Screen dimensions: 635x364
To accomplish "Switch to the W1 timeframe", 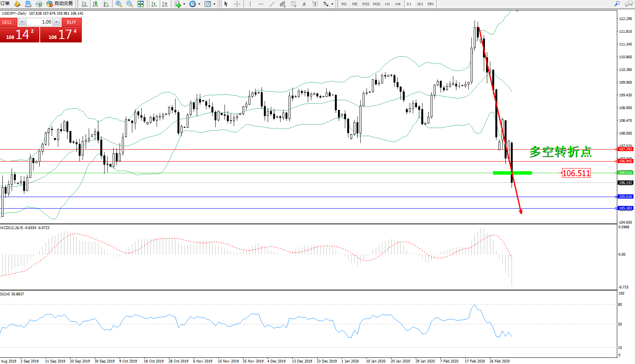I will click(x=420, y=4).
